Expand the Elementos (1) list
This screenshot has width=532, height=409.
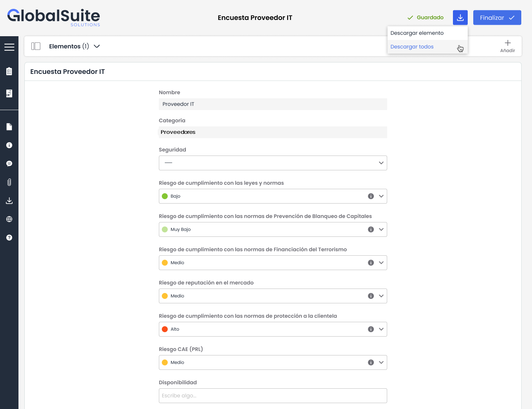pos(74,46)
